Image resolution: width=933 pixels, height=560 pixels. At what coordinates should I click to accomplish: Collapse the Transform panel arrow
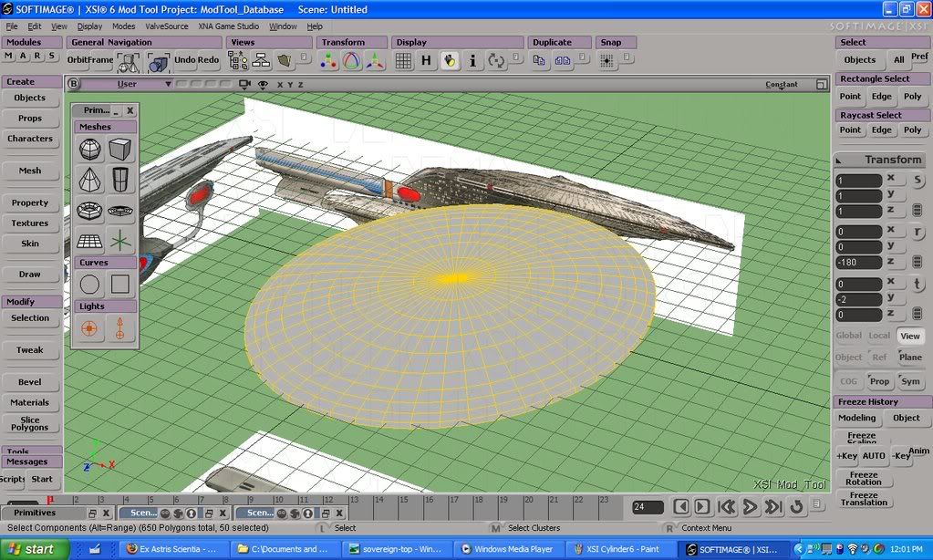[x=838, y=161]
